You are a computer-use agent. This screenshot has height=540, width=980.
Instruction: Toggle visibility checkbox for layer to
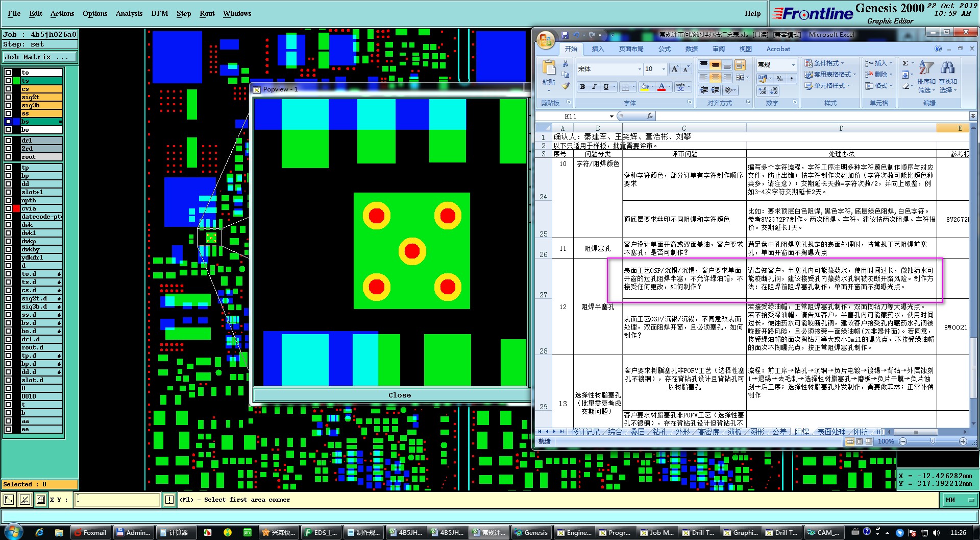(x=8, y=73)
